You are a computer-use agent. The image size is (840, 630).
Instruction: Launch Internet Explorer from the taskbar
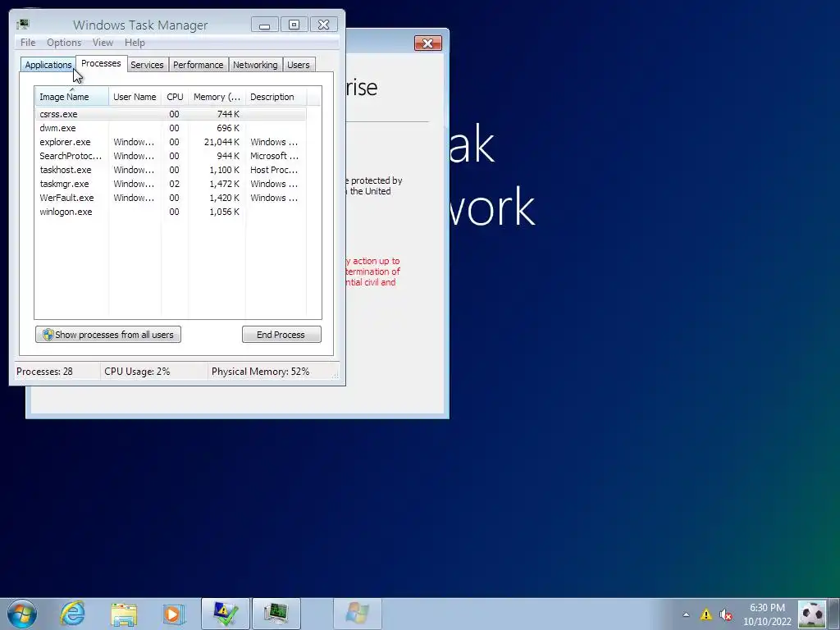[72, 614]
